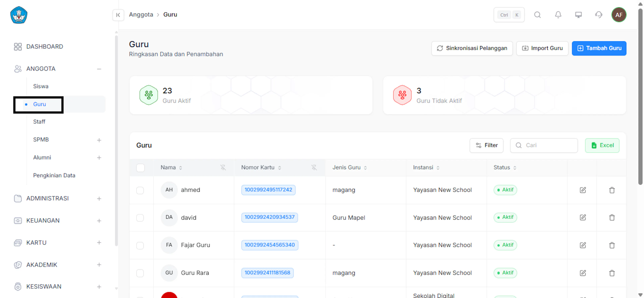
Task: Click Sinkronisasi Pelanggan button
Action: point(472,48)
